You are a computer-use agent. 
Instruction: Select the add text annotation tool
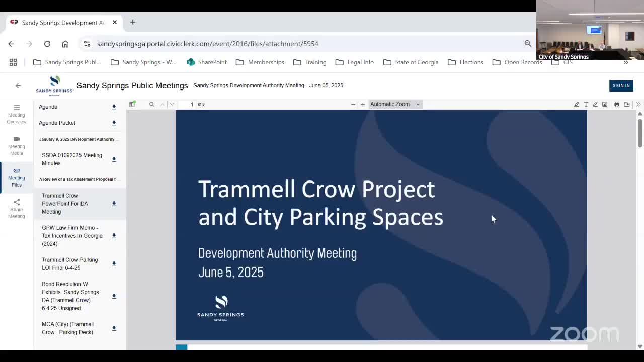(x=586, y=104)
